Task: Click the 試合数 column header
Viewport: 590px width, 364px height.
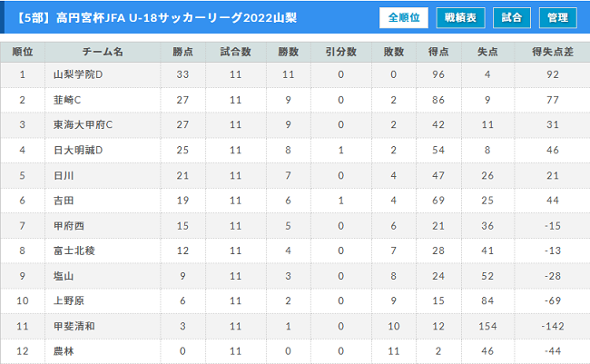Action: point(236,52)
